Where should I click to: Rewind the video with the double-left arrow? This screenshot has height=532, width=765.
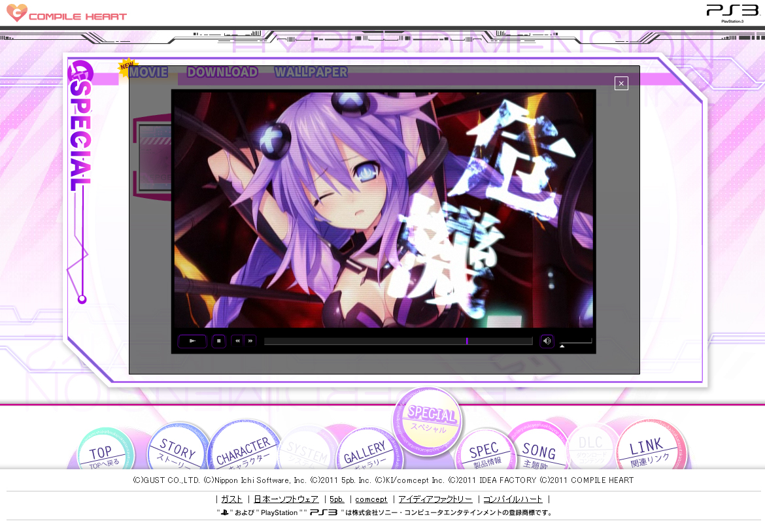tap(237, 341)
